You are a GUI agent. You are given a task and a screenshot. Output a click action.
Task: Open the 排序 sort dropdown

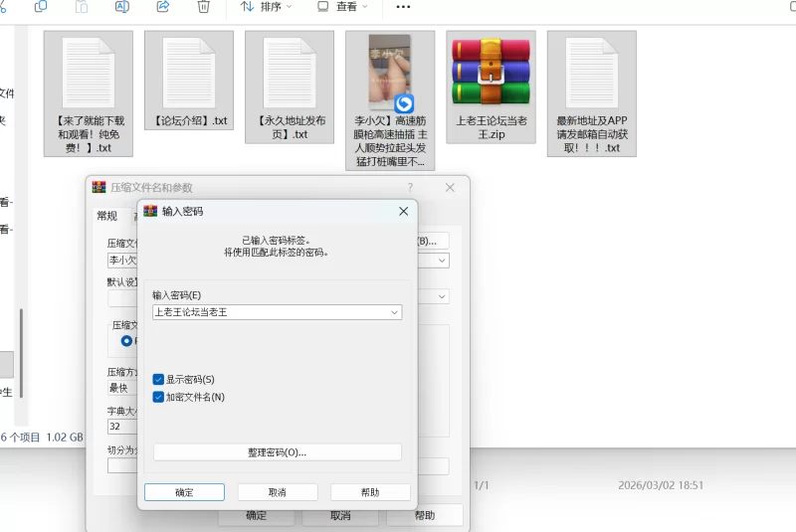point(267,6)
